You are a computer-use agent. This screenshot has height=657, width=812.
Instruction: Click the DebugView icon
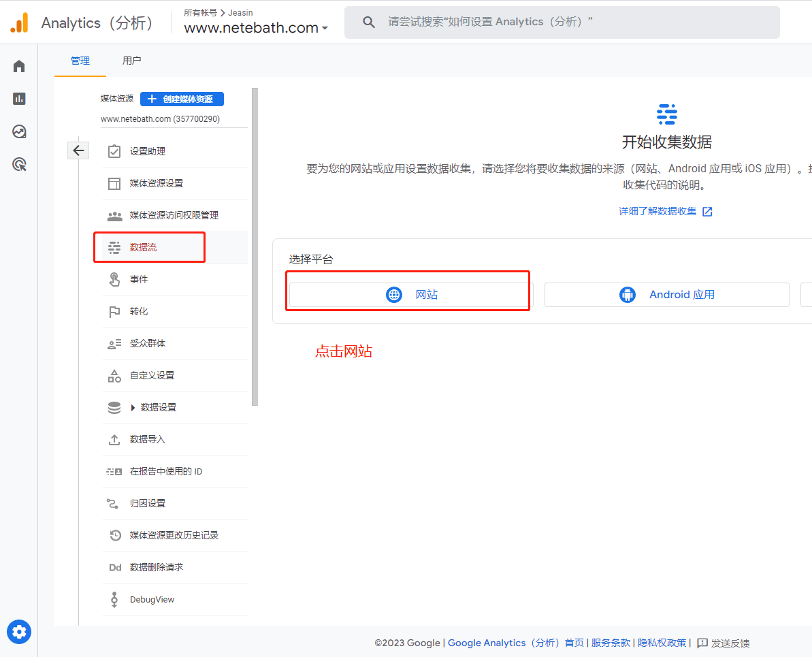114,600
